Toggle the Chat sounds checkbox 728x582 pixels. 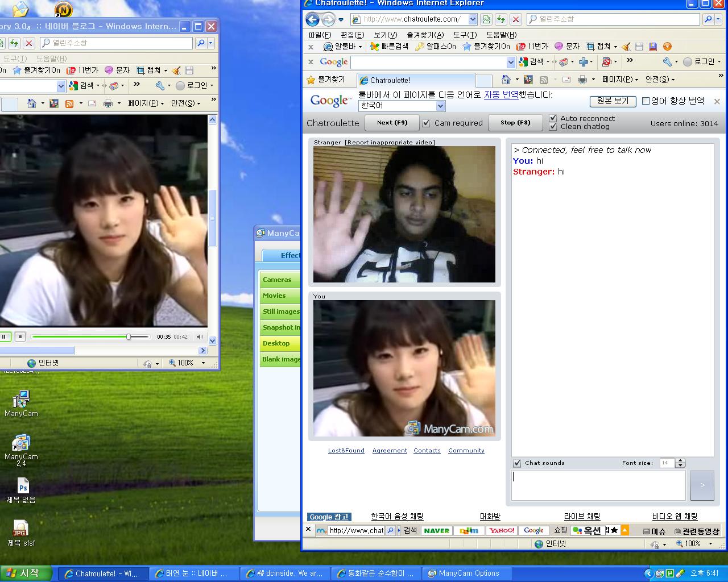click(517, 463)
